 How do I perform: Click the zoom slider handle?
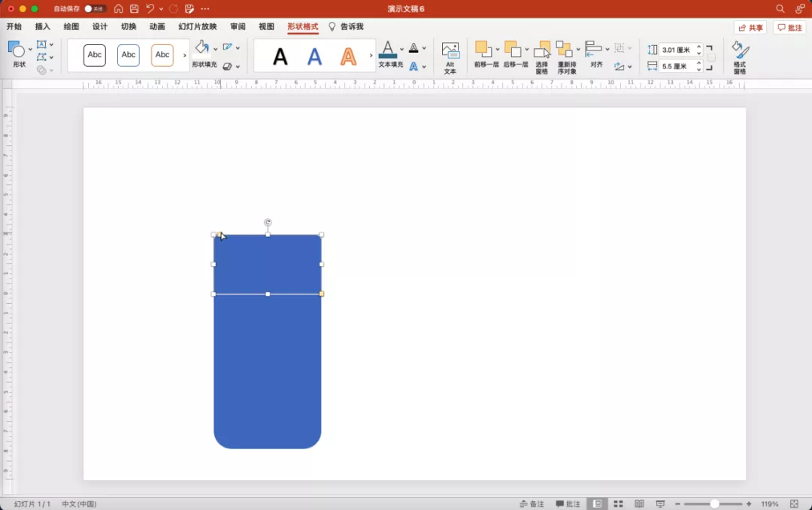tap(714, 504)
